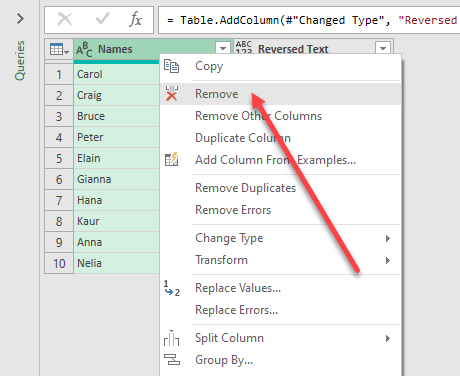The height and width of the screenshot is (376, 460).
Task: Click the vertical Queries pane label
Action: [20, 60]
